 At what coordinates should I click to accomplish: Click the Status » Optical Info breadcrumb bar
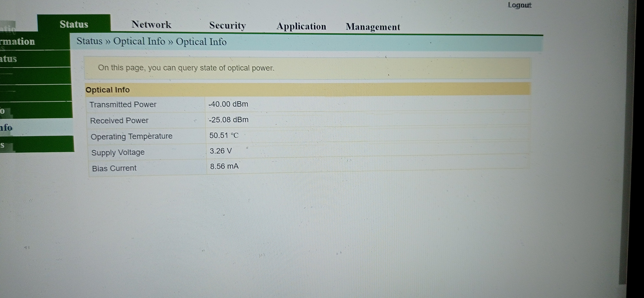click(x=151, y=42)
